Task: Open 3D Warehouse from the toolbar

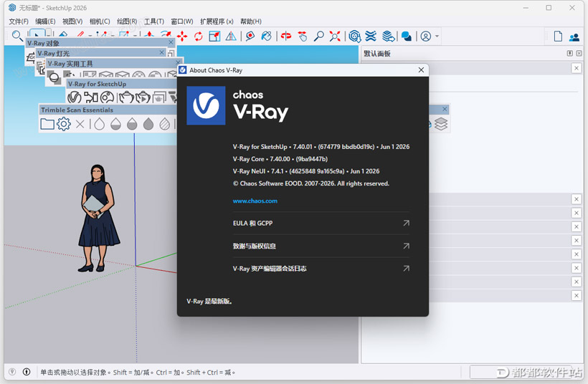Action: [355, 36]
